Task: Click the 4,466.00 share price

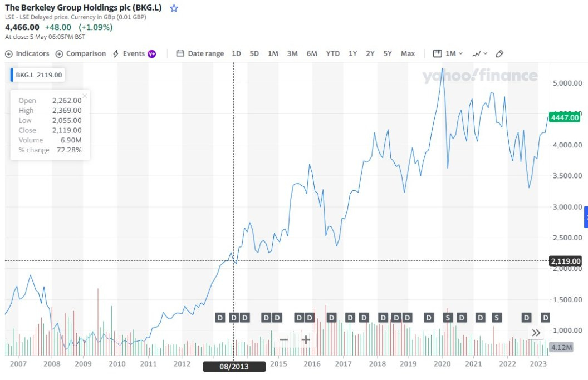Action: pos(22,27)
